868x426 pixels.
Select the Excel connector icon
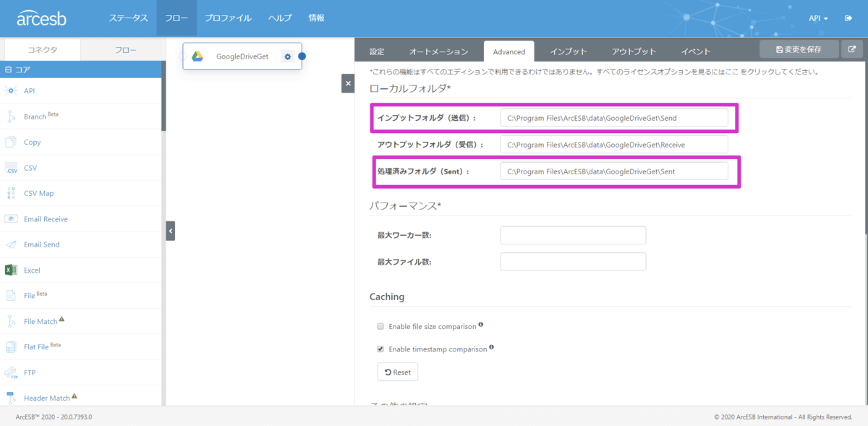pyautogui.click(x=11, y=270)
